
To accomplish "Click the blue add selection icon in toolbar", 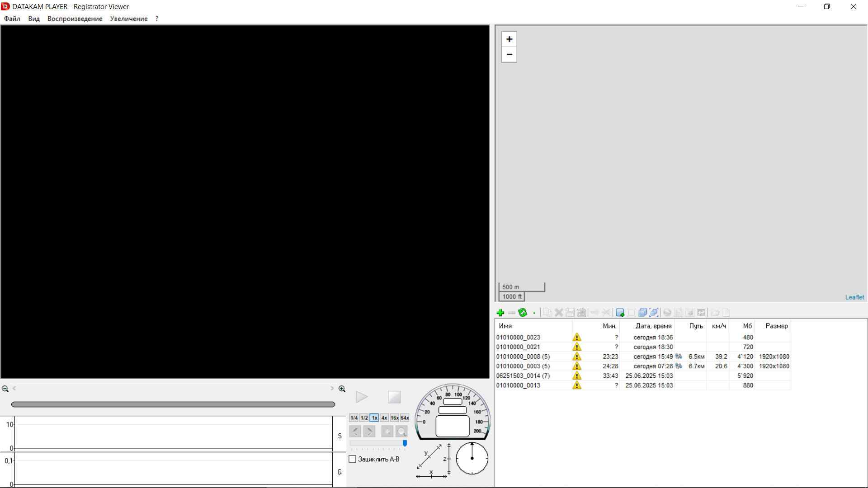I will [620, 313].
